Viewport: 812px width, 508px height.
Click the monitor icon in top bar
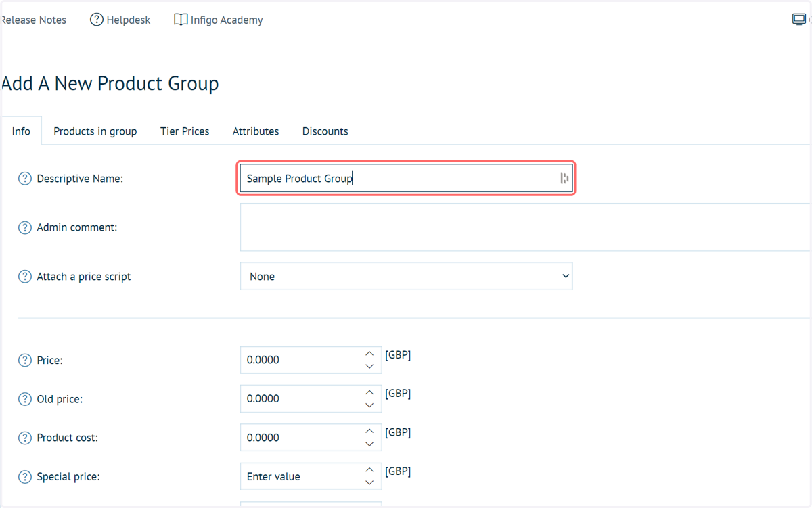tap(799, 20)
